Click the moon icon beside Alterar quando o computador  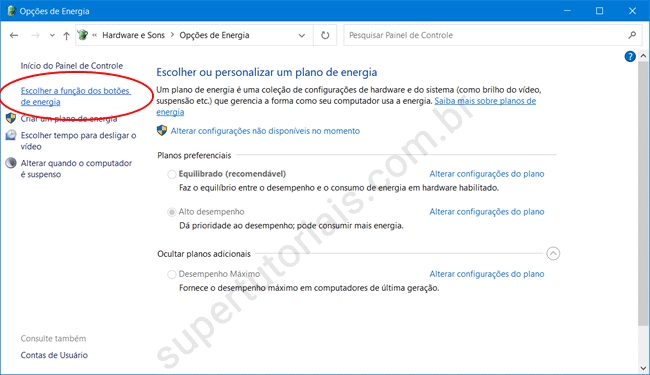click(11, 163)
